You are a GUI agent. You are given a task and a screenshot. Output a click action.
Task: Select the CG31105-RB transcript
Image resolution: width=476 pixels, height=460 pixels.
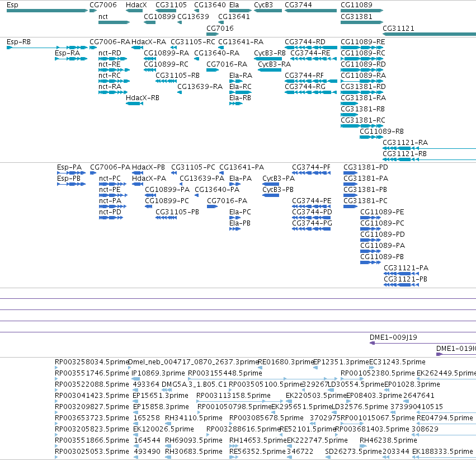tap(166, 81)
